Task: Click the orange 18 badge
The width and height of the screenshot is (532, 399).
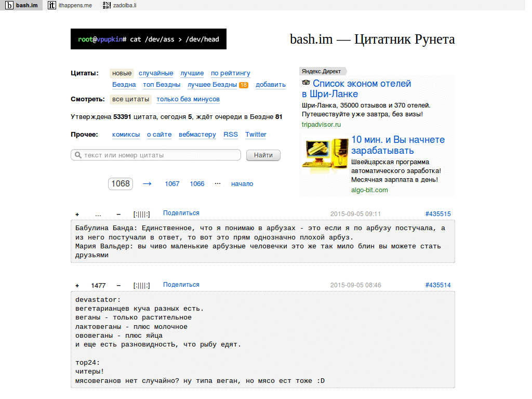Action: pyautogui.click(x=243, y=85)
